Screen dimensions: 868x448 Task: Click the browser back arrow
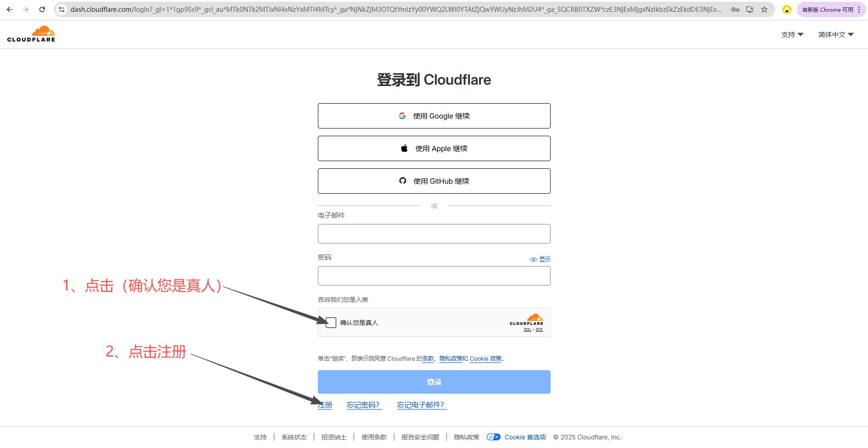[10, 10]
